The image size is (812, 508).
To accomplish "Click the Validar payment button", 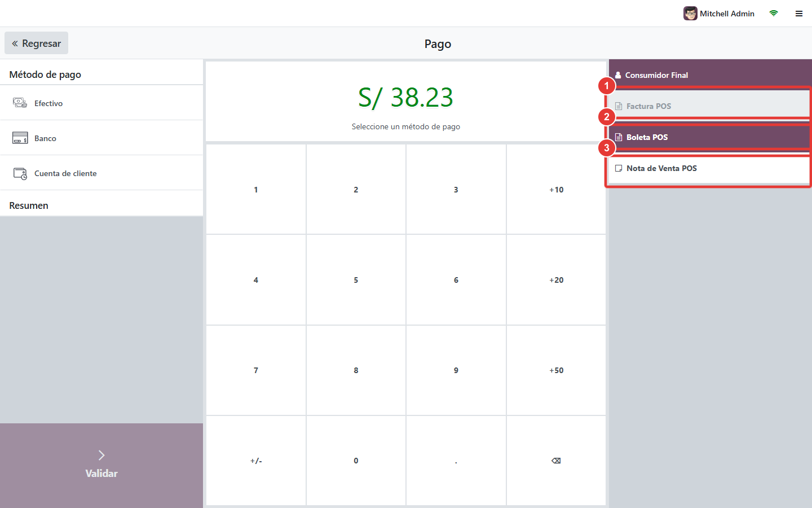I will [101, 466].
